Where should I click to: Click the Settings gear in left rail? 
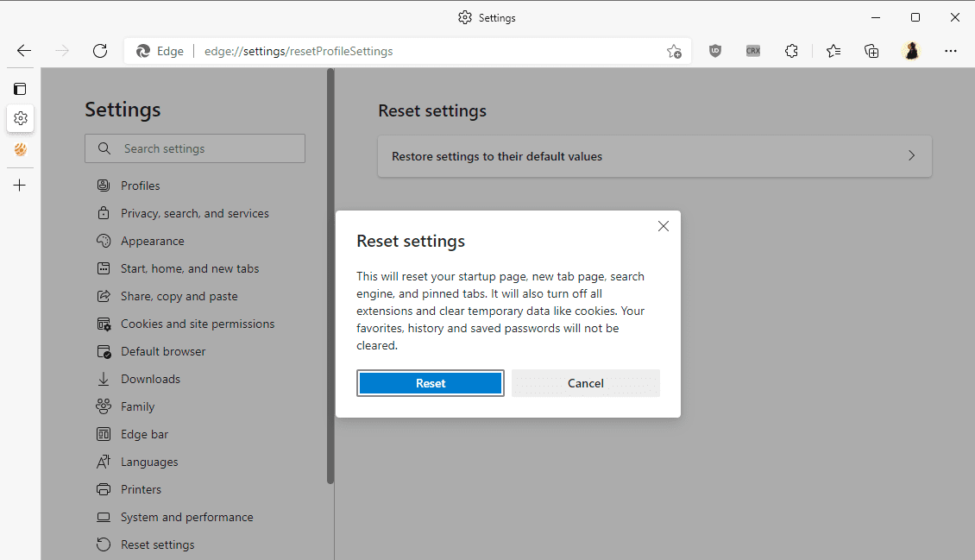click(x=20, y=118)
